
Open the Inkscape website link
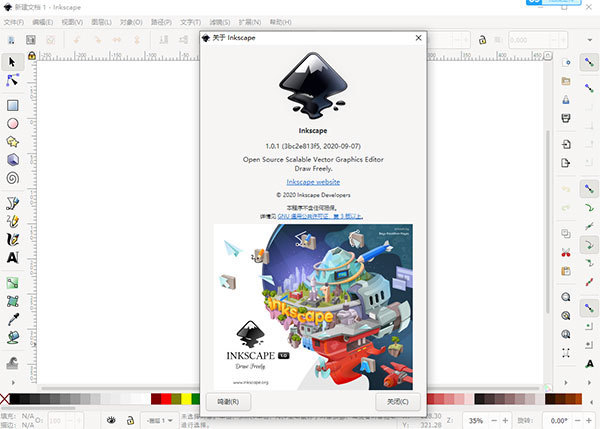pos(313,182)
